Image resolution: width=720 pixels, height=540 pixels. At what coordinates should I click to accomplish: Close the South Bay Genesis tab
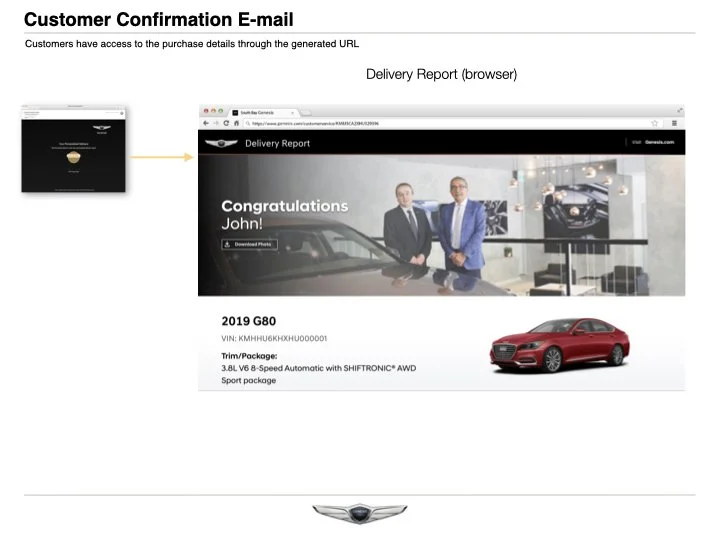292,112
